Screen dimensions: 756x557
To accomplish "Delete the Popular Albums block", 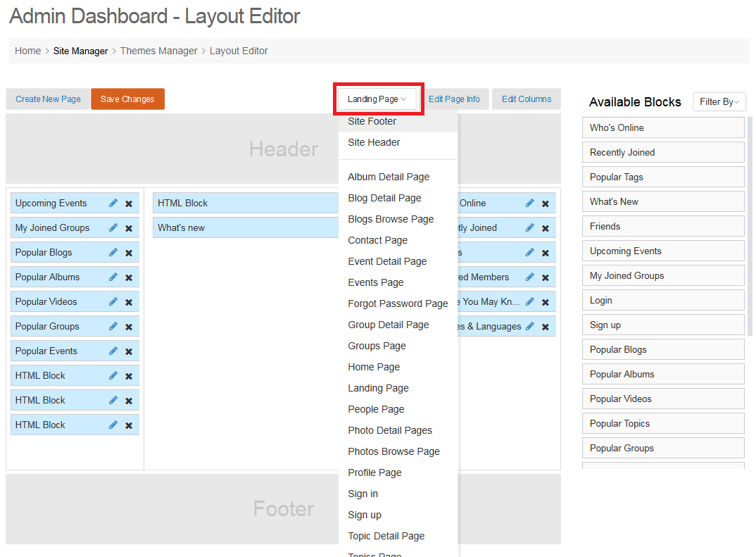I will pyautogui.click(x=129, y=277).
